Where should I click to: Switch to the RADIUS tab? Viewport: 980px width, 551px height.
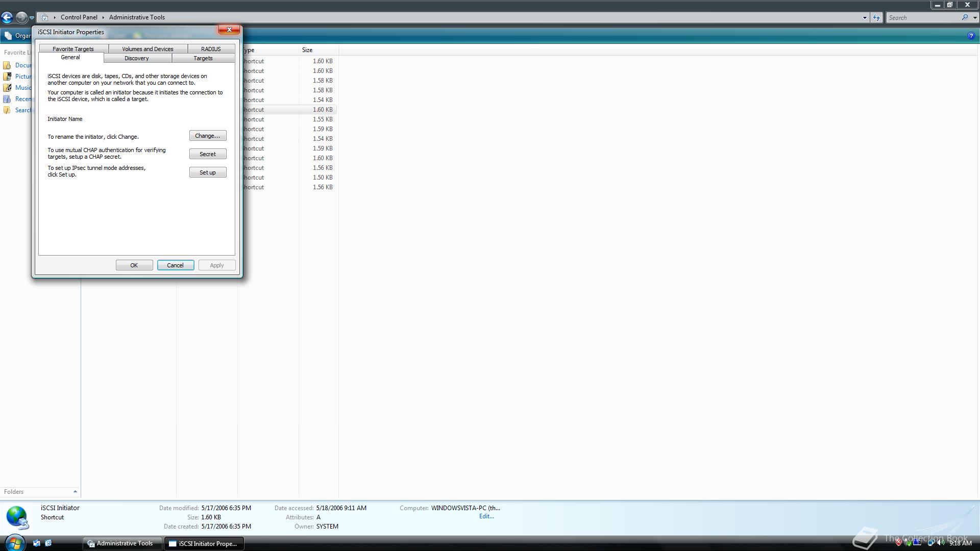[x=211, y=49]
